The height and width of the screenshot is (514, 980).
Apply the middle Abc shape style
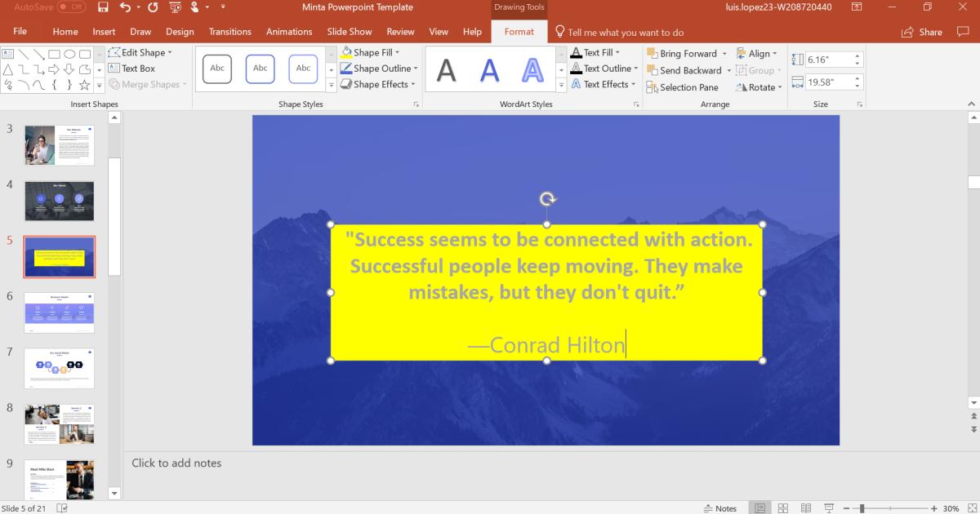[260, 69]
